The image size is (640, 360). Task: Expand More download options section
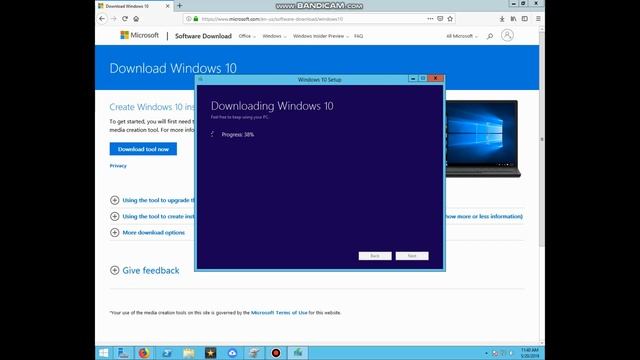coord(147,233)
